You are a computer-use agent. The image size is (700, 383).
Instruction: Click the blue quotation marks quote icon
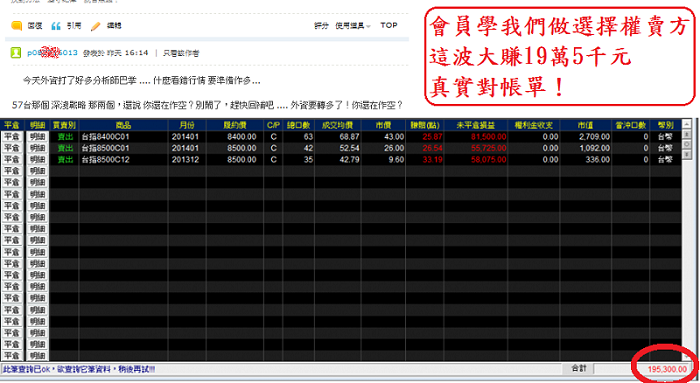[x=56, y=26]
